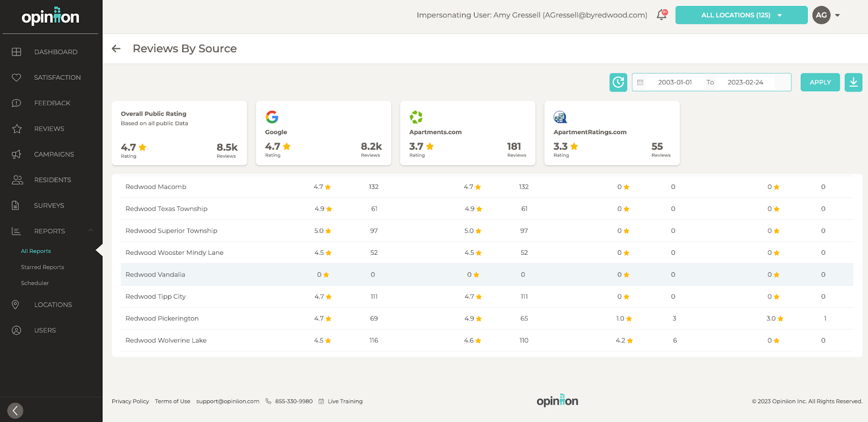Collapse the Reports section chevron
Image resolution: width=868 pixels, height=422 pixels.
91,231
